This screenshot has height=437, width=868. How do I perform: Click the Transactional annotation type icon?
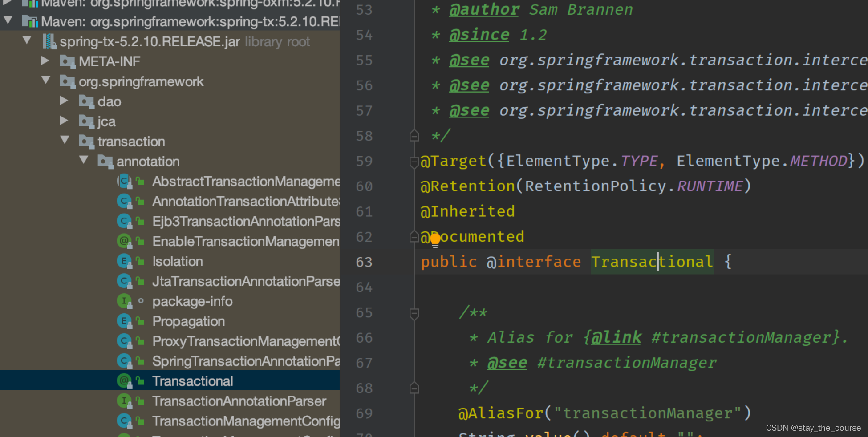(125, 381)
